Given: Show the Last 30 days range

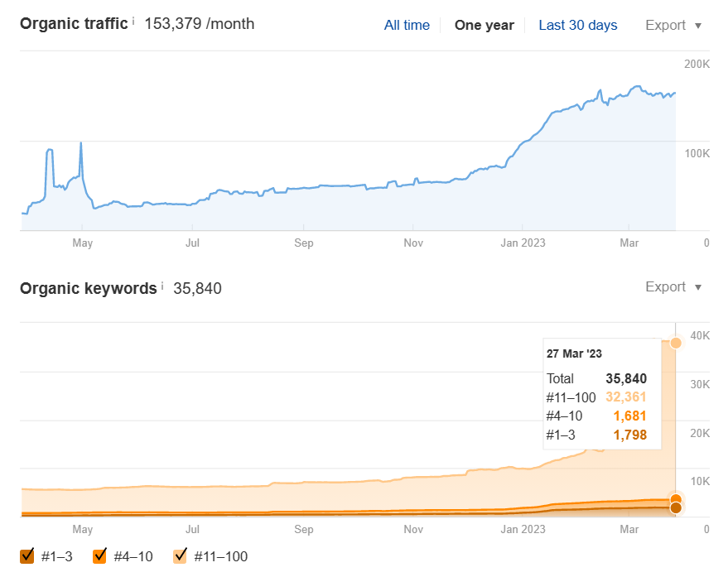Looking at the screenshot, I should pos(577,25).
